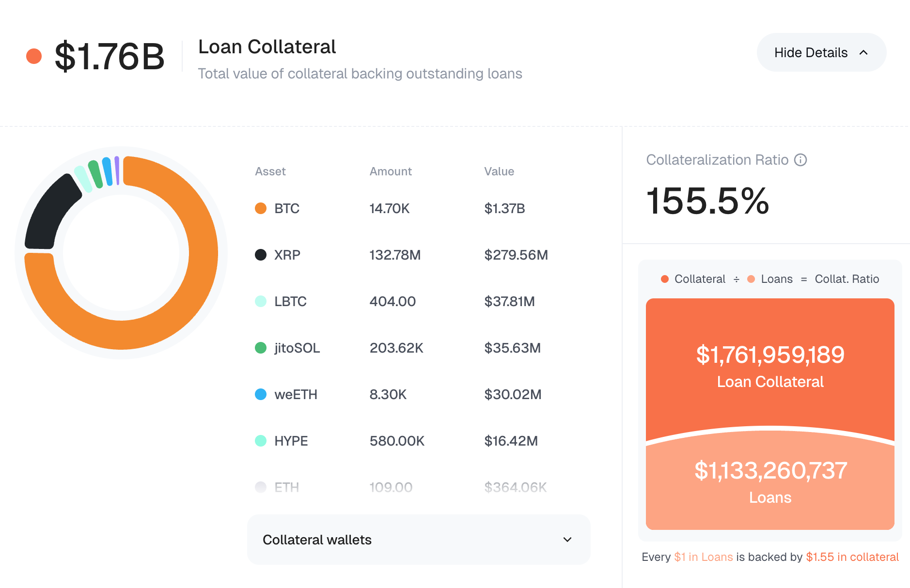Click the orange BTC legend dot
This screenshot has height=588, width=910.
[x=261, y=208]
